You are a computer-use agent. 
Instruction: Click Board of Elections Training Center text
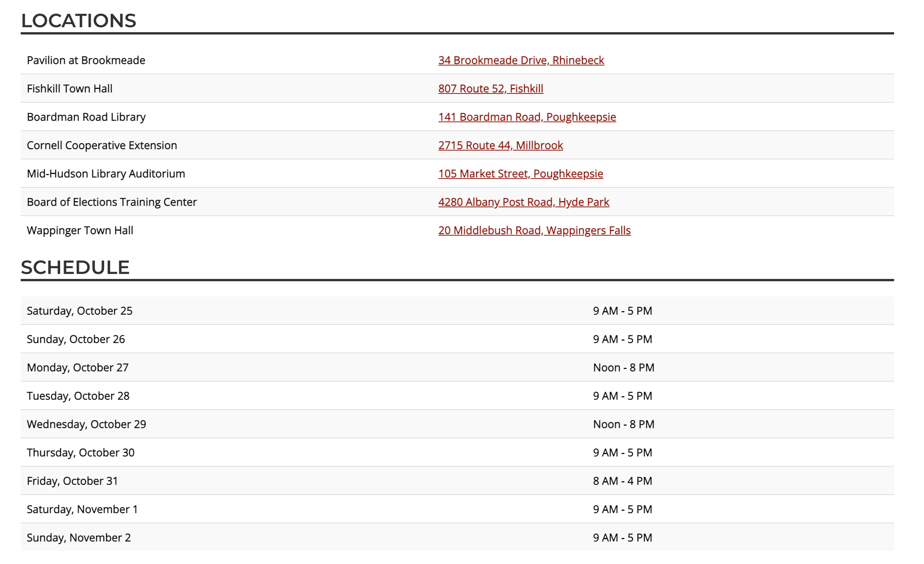tap(111, 202)
